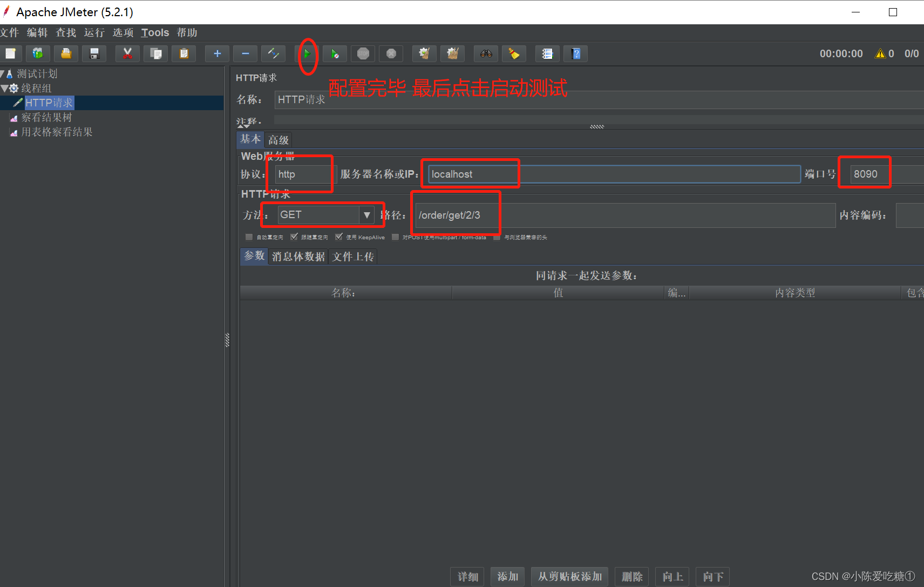
Task: Click the 内容类型 column header
Action: 795,293
